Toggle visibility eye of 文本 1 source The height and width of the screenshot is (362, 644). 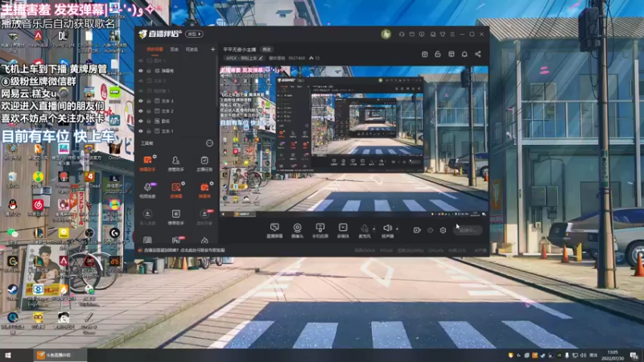coord(141,131)
